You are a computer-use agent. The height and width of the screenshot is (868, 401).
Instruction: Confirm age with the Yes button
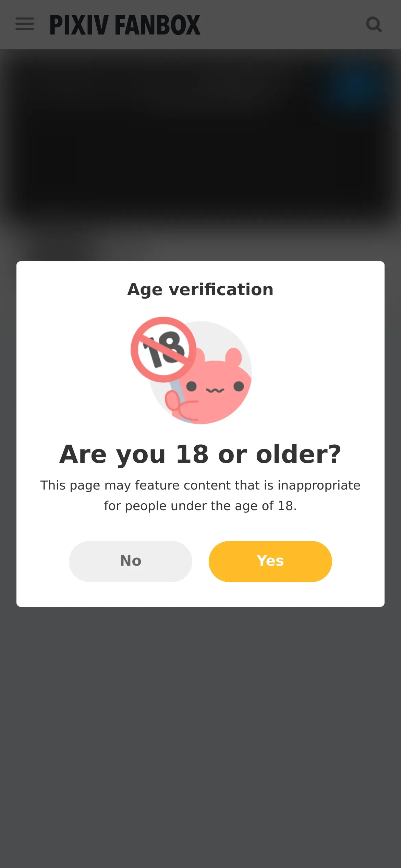pyautogui.click(x=270, y=561)
